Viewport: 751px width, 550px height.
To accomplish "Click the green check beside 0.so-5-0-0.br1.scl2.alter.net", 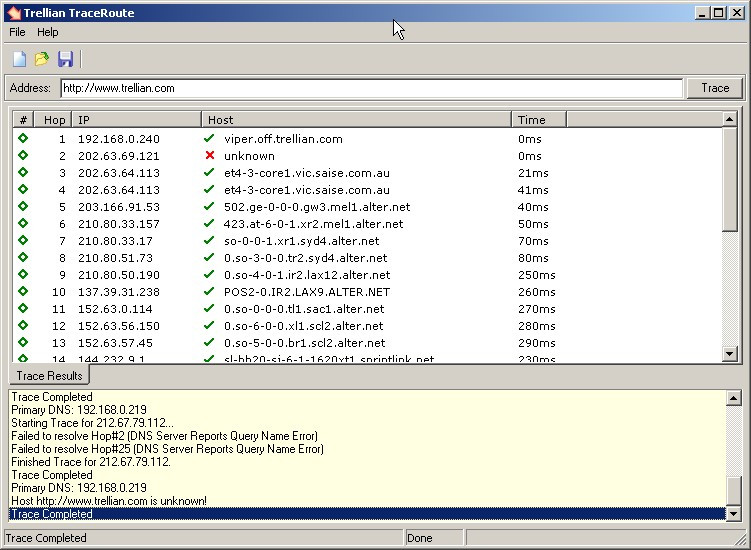I will point(209,343).
